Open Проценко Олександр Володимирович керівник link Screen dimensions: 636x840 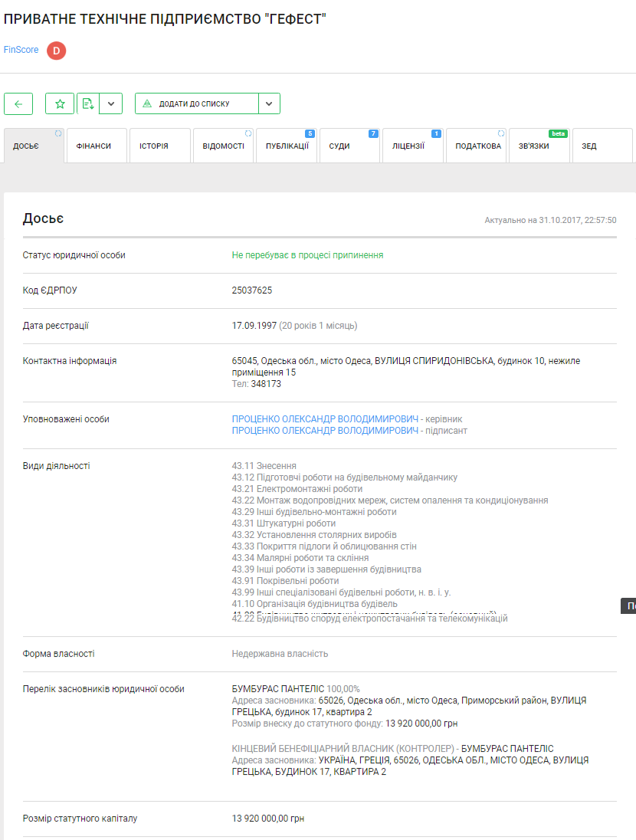coord(326,419)
